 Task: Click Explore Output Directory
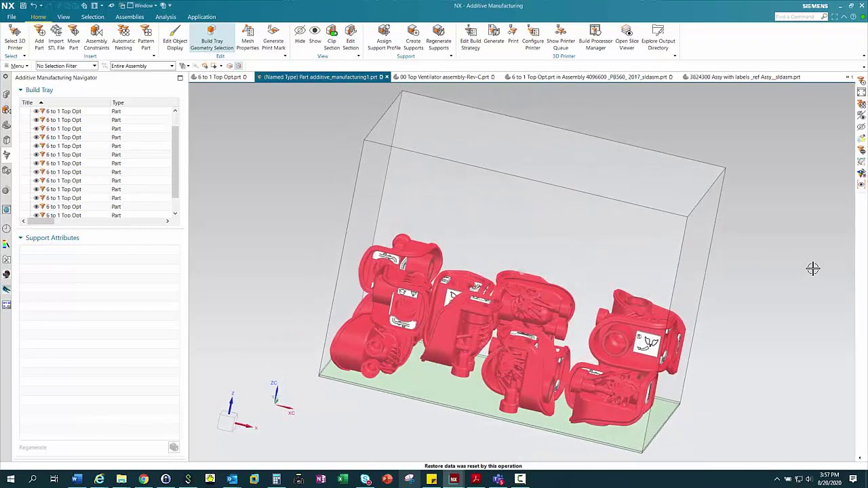click(x=658, y=37)
